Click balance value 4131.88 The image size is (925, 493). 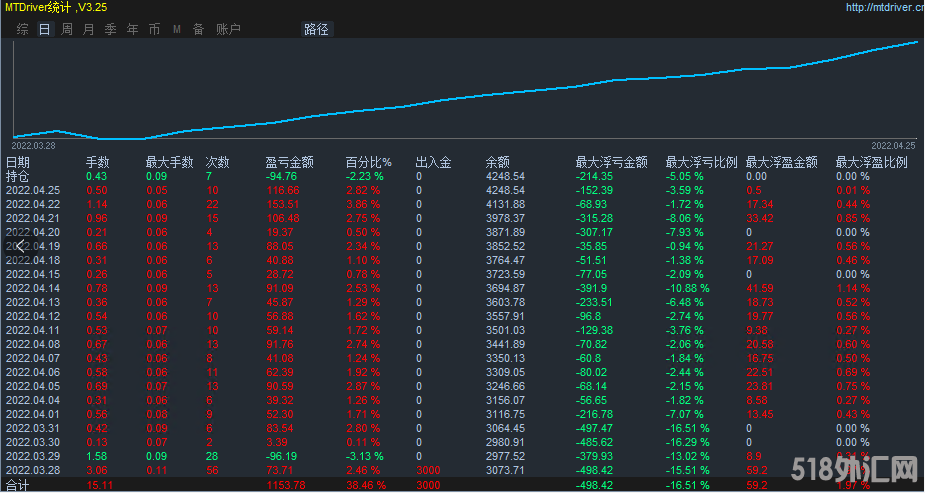(505, 205)
